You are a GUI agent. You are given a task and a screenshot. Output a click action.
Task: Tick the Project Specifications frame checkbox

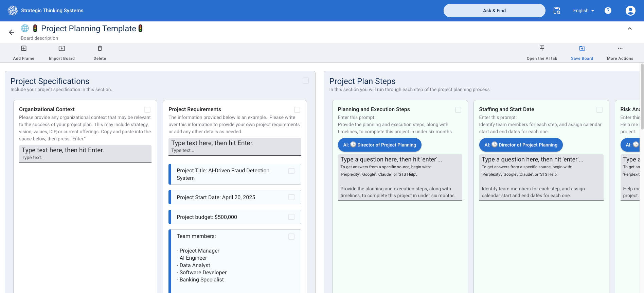pyautogui.click(x=306, y=81)
